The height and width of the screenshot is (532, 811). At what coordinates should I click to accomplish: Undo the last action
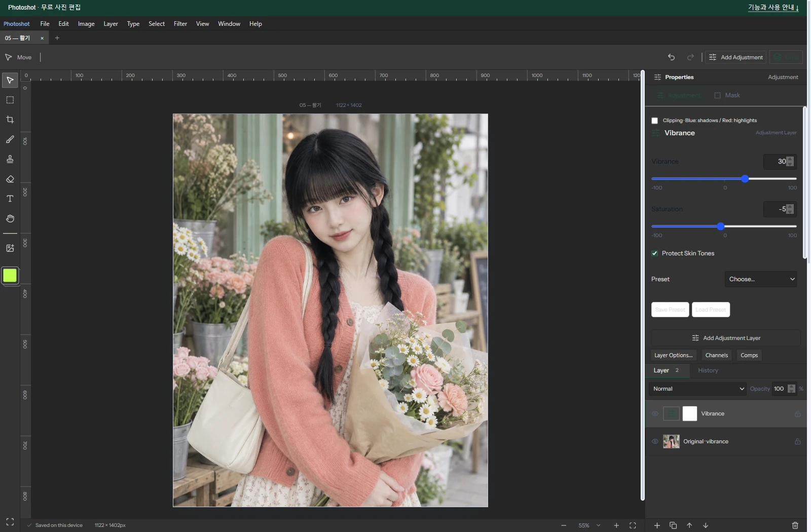point(671,57)
